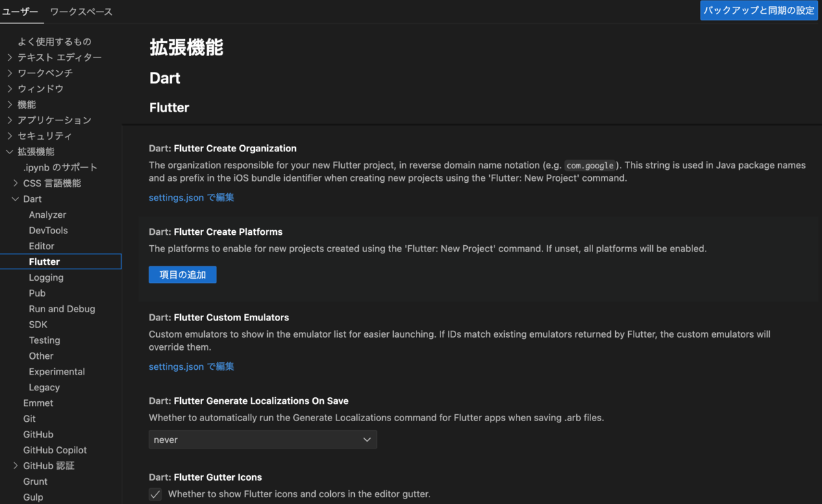The image size is (822, 504).
Task: Click the Flutter Create Platforms title
Action: click(216, 232)
